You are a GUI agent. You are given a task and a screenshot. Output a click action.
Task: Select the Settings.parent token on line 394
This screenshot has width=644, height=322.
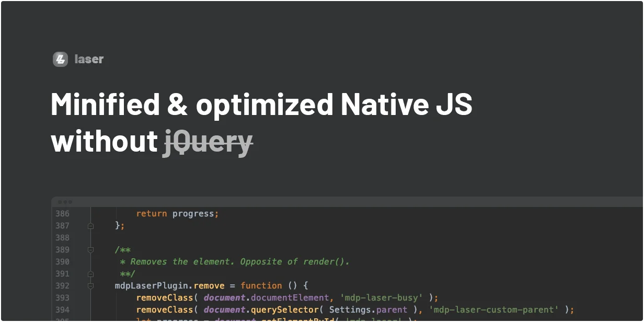pyautogui.click(x=366, y=309)
